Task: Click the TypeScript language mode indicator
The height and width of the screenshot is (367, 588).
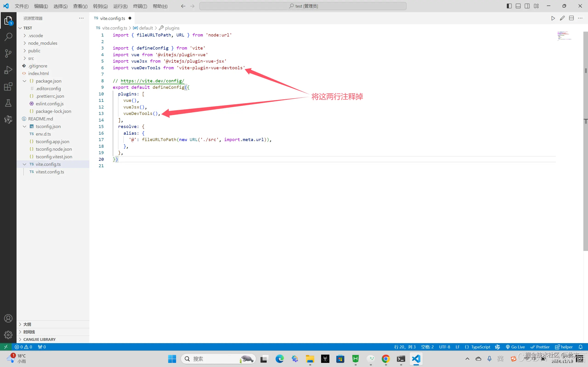Action: tap(480, 347)
